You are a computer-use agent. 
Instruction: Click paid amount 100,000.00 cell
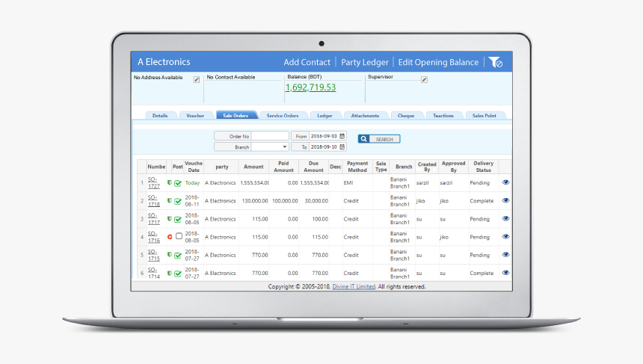click(x=285, y=201)
